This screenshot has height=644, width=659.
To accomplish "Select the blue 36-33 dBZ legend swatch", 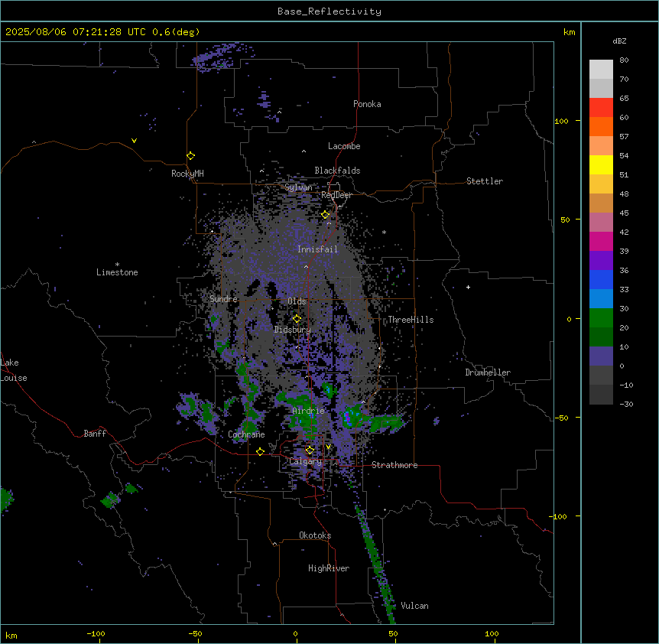I will [601, 279].
